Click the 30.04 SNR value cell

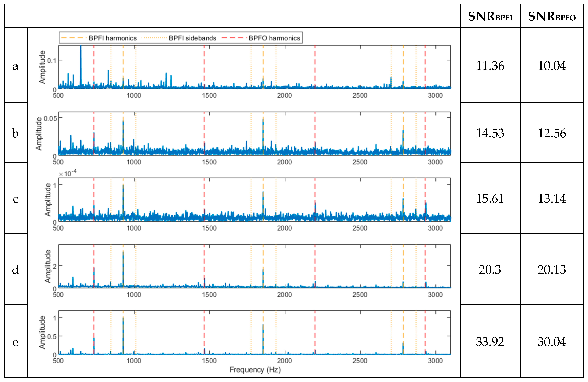pyautogui.click(x=552, y=342)
